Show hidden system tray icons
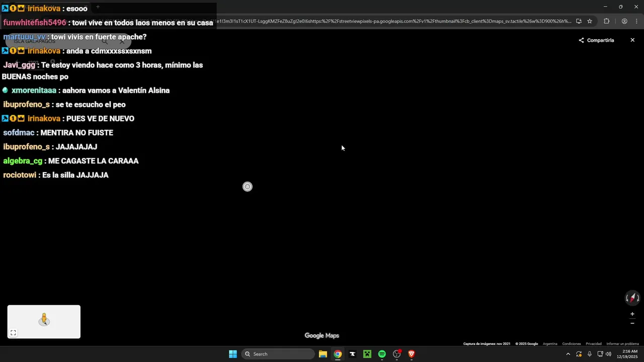The height and width of the screenshot is (362, 644). tap(568, 354)
